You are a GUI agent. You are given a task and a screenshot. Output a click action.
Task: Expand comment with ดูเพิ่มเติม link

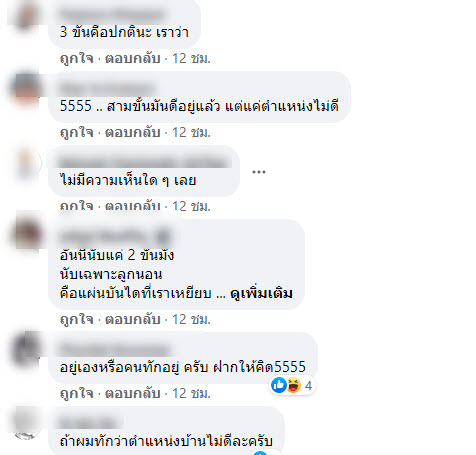tap(261, 293)
